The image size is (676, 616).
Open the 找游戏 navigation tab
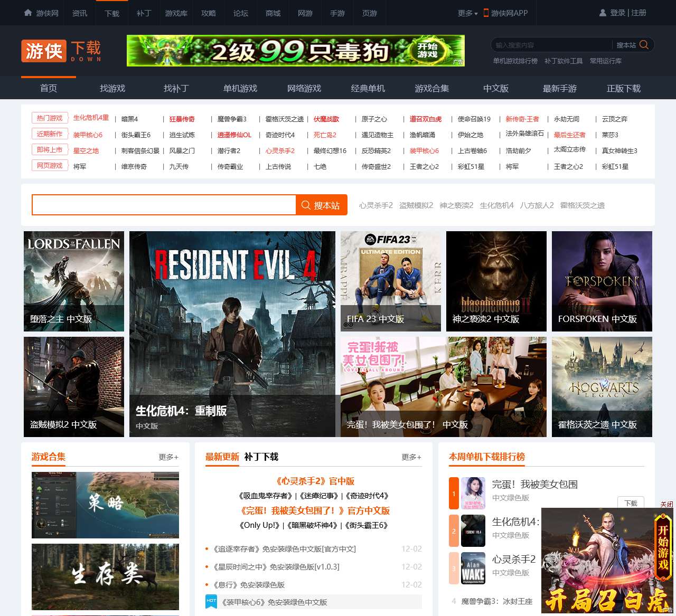(112, 88)
